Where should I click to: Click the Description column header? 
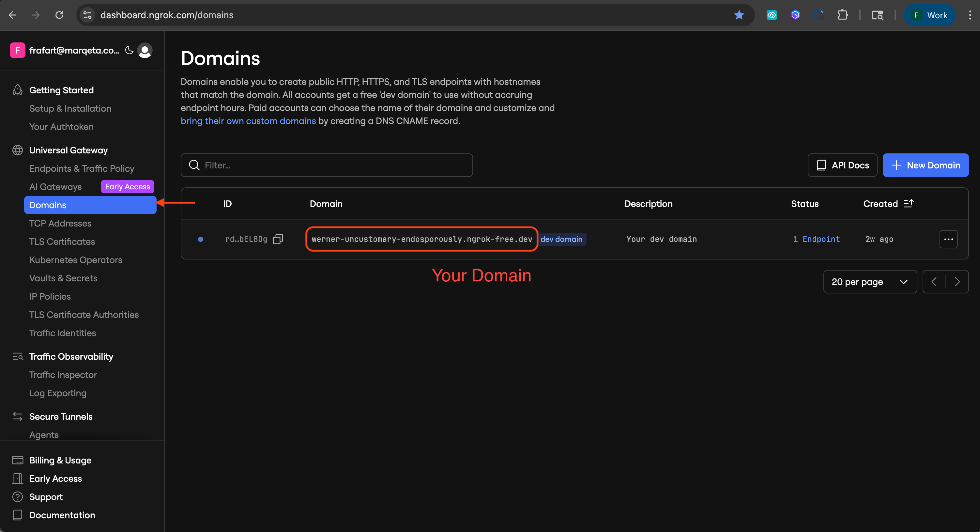(x=648, y=204)
